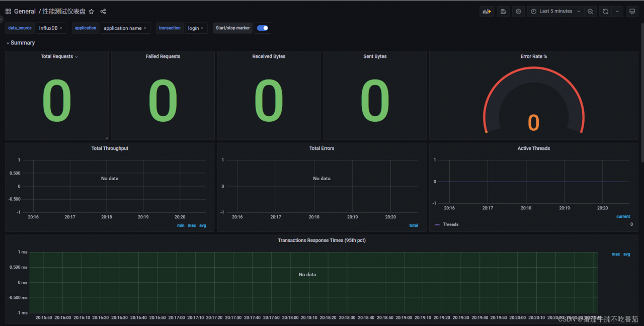The width and height of the screenshot is (644, 326).
Task: Open the Total Requests panel menu
Action: click(59, 56)
